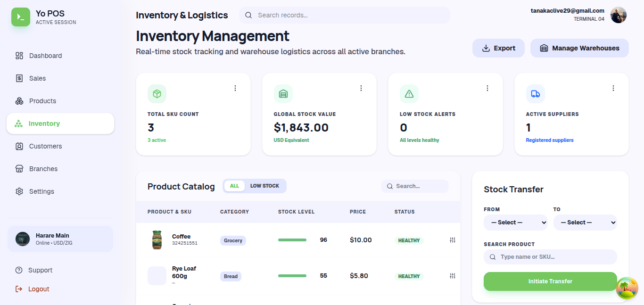Image resolution: width=644 pixels, height=305 pixels.
Task: Click the Manage Warehouses button
Action: 579,48
